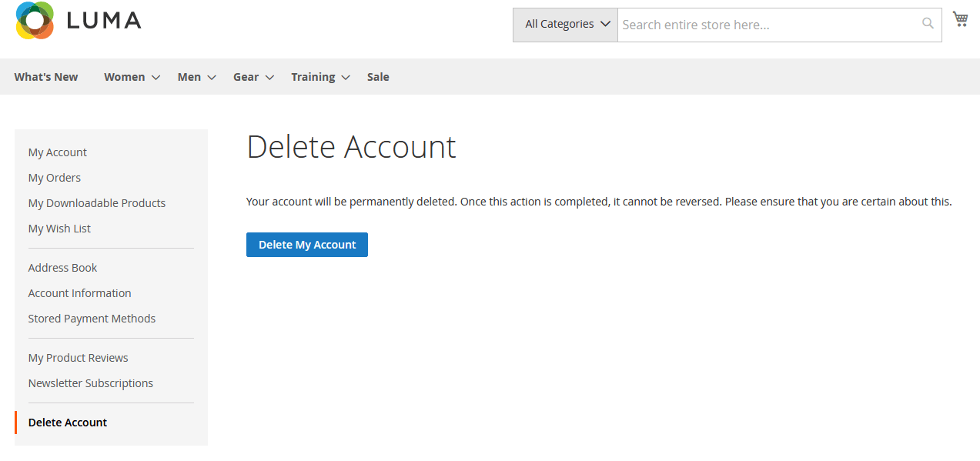Image resolution: width=980 pixels, height=461 pixels.
Task: View Account Information
Action: coord(79,292)
